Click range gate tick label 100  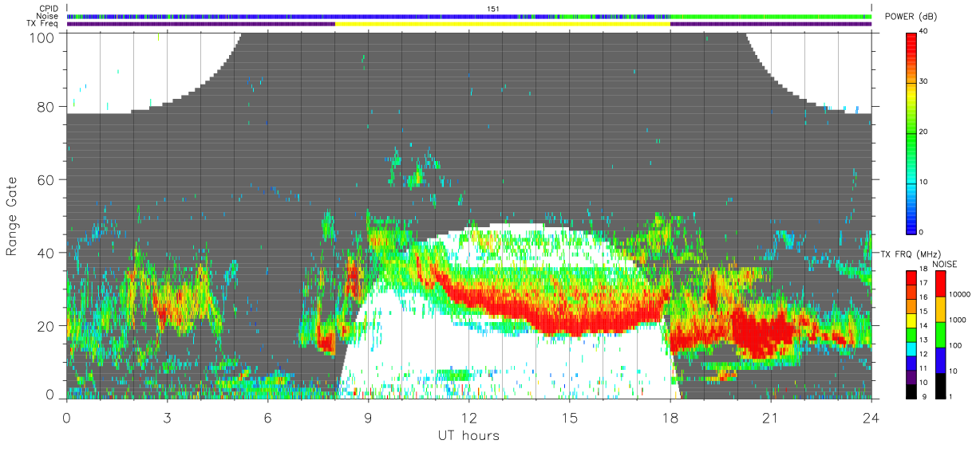click(43, 37)
